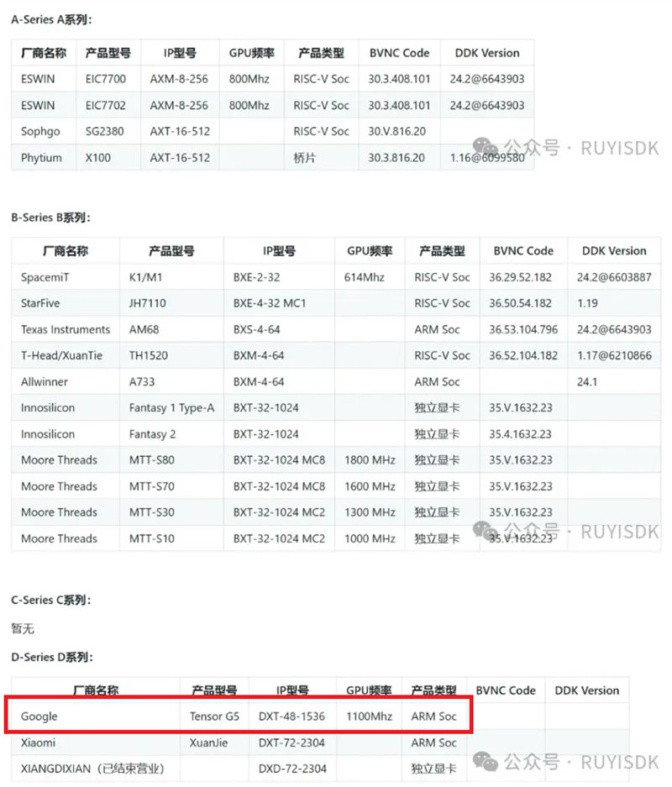Select the 1300 MHz frequency cell
The height and width of the screenshot is (787, 672).
tap(370, 512)
